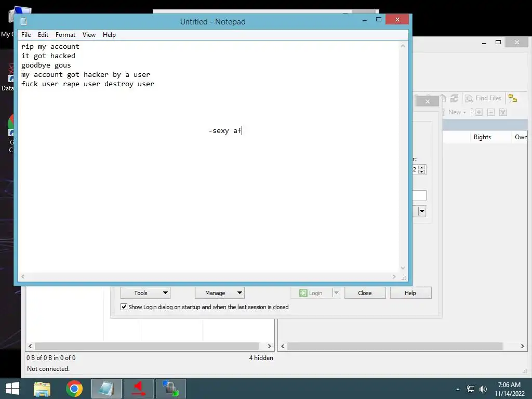532x399 pixels.
Task: Open the Format menu in Notepad
Action: coord(65,35)
